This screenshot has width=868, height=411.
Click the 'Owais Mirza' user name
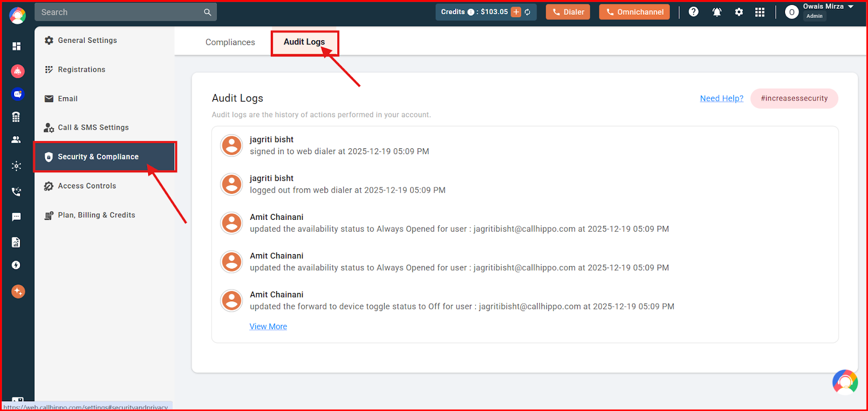tap(823, 7)
